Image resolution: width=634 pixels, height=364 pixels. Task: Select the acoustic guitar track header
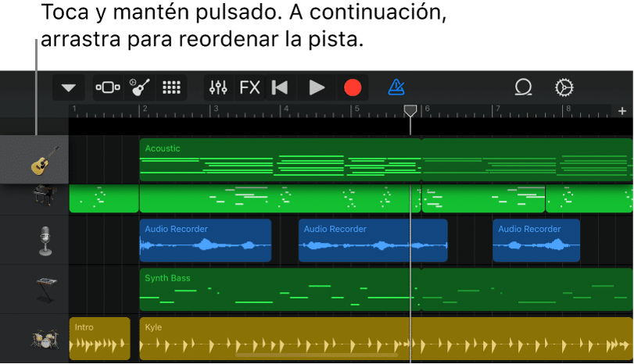34,159
